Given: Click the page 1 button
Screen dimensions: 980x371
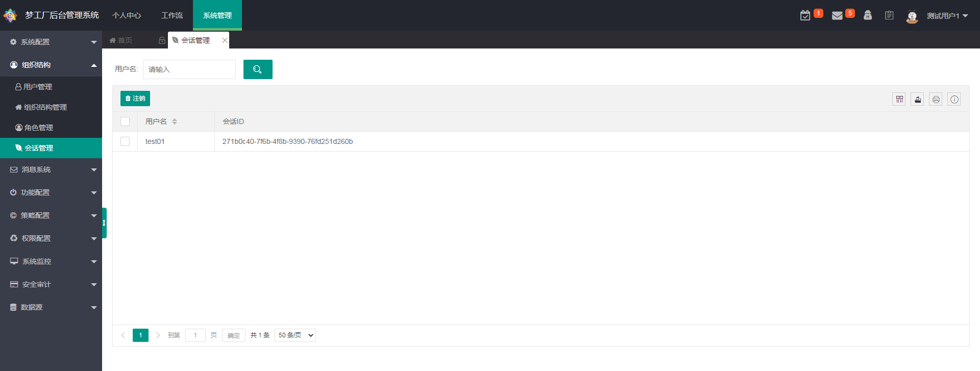Looking at the screenshot, I should (140, 335).
